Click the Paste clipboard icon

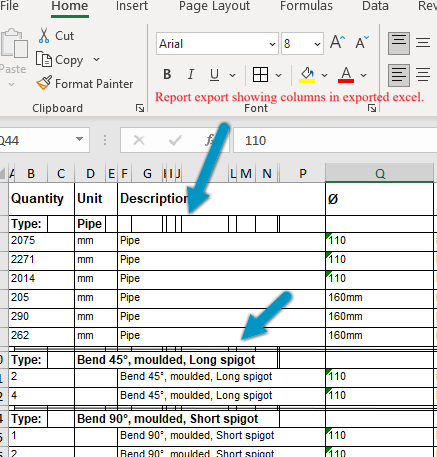click(x=14, y=44)
